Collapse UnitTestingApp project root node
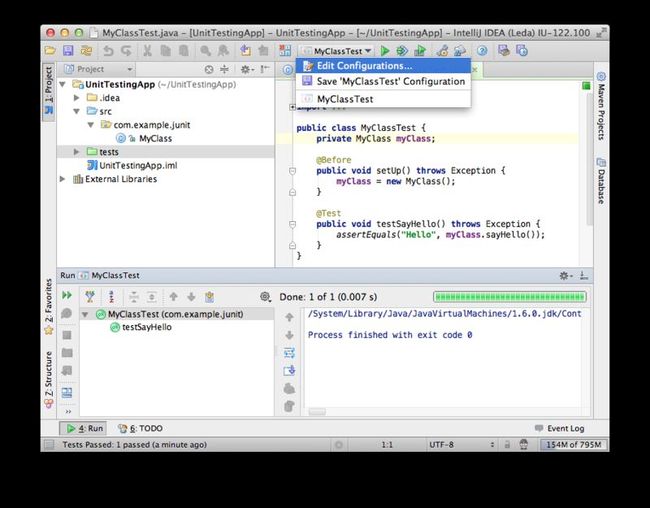Screen dimensions: 650x508 point(63,85)
